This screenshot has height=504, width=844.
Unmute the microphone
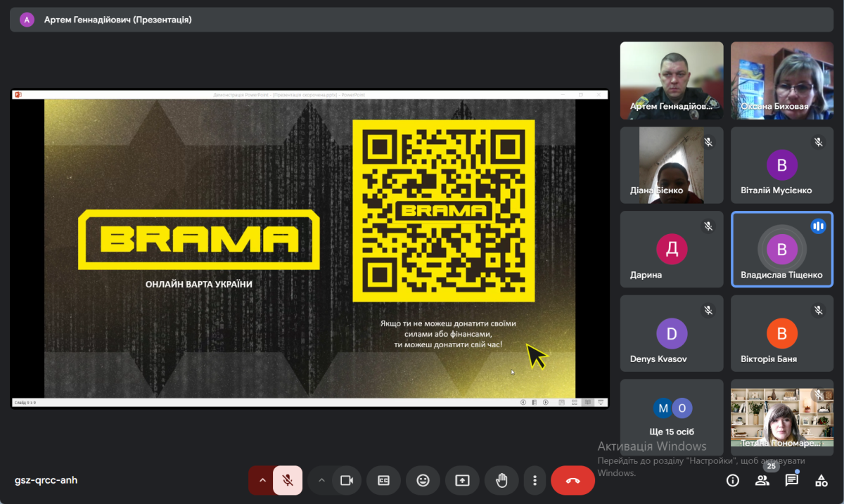click(288, 481)
